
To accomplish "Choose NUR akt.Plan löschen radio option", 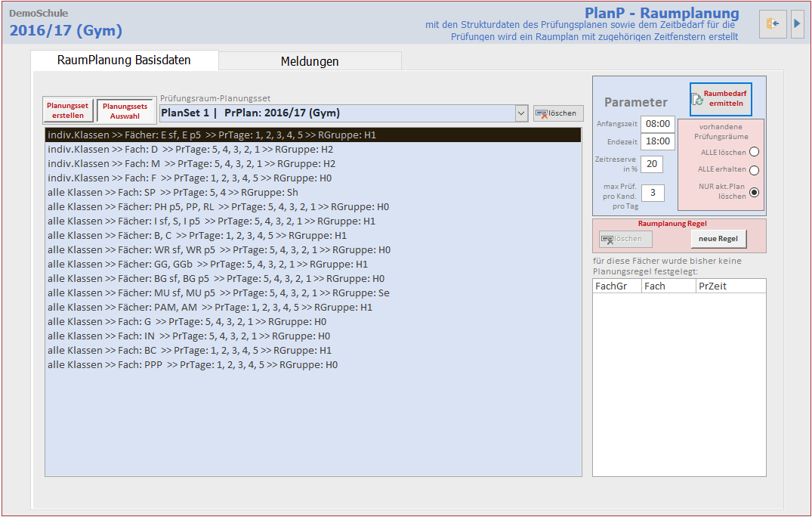I will (x=753, y=192).
